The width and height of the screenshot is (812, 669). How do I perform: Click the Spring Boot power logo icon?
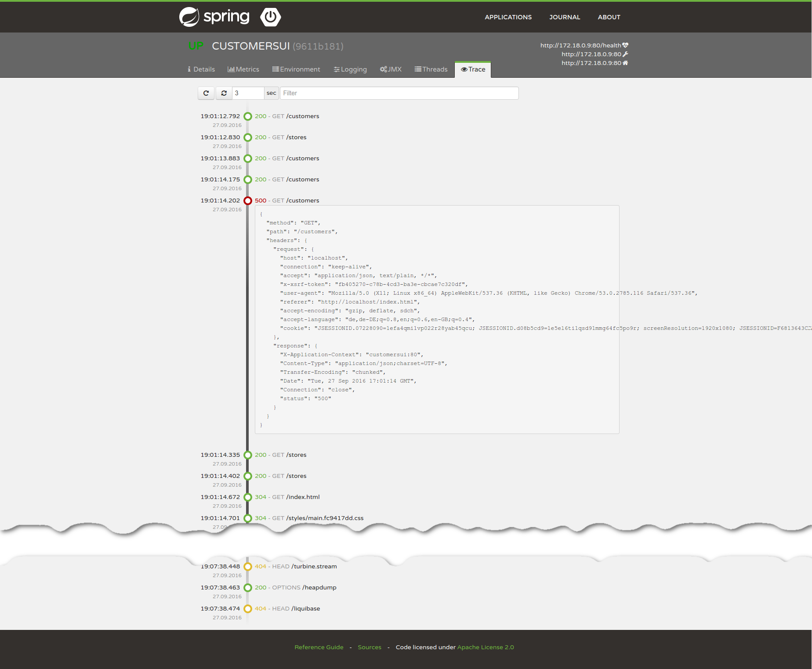click(270, 17)
